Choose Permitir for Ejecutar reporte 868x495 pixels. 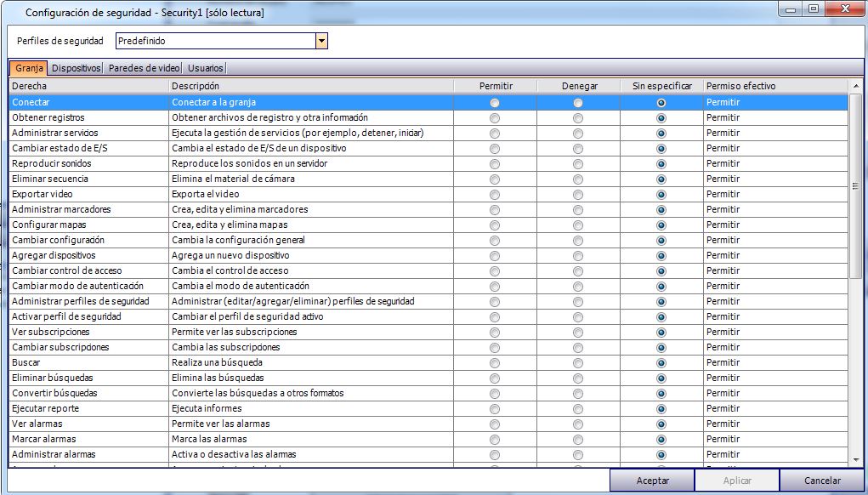tap(495, 409)
